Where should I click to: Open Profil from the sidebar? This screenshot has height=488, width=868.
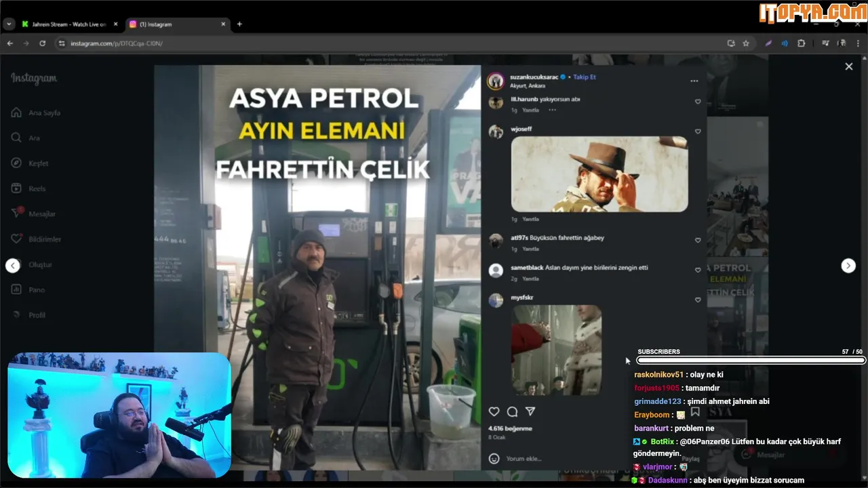tap(28, 315)
